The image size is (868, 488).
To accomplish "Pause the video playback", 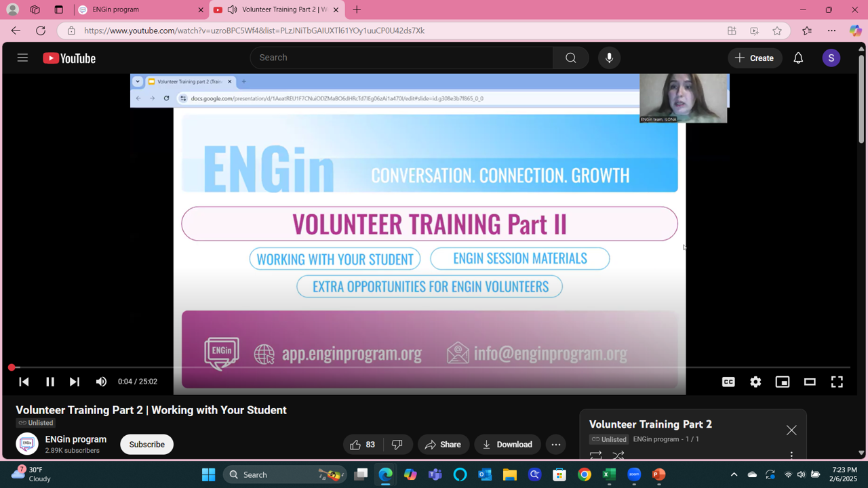I will 50,382.
